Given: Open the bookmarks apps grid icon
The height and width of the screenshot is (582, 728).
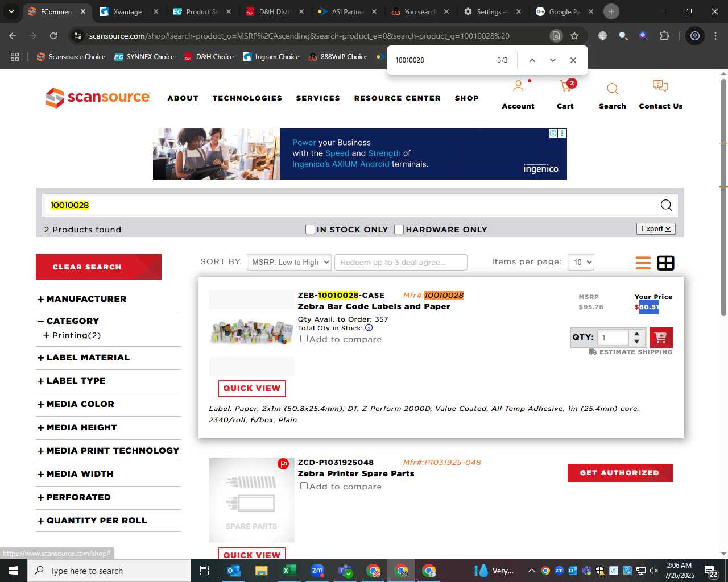Looking at the screenshot, I should (x=15, y=57).
